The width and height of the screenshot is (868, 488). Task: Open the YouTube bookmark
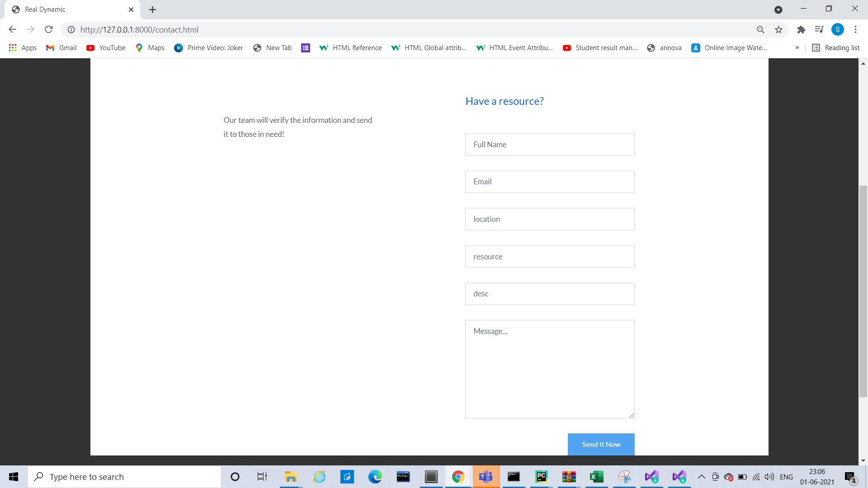pyautogui.click(x=106, y=47)
